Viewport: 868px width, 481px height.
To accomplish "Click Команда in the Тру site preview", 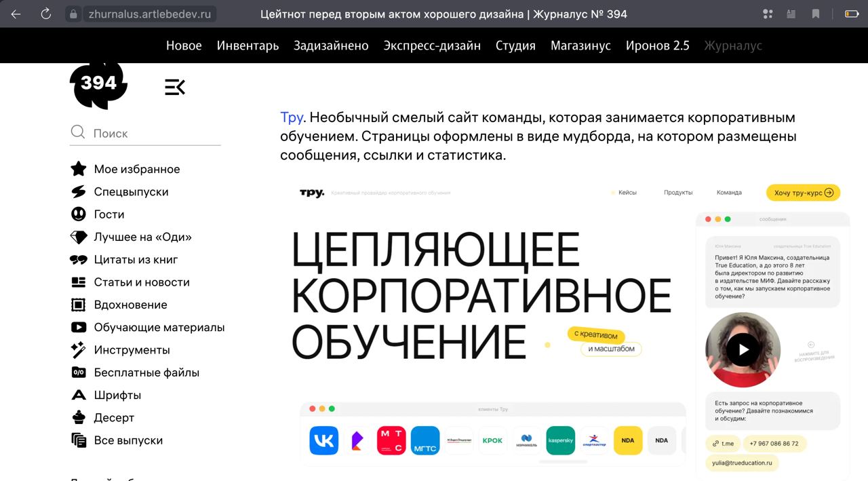I will [729, 193].
